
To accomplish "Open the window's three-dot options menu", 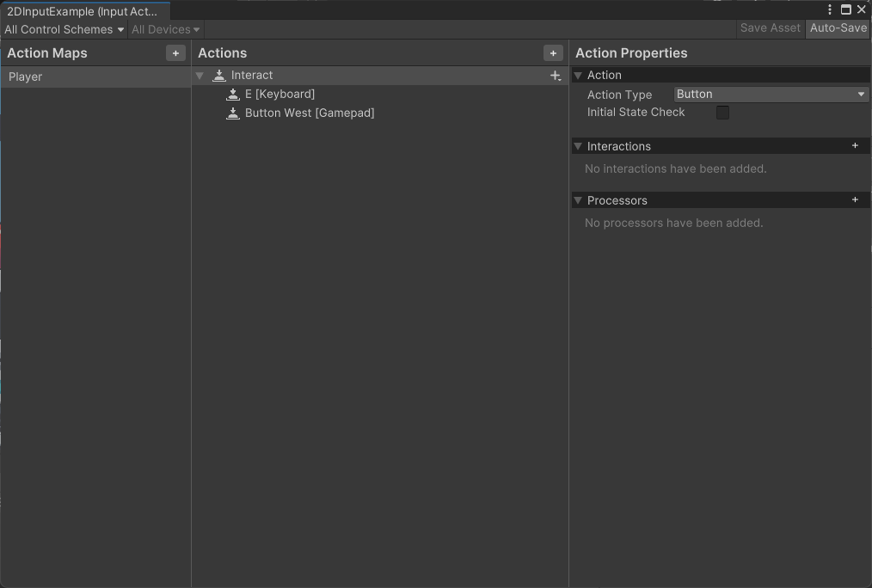I will pos(830,9).
